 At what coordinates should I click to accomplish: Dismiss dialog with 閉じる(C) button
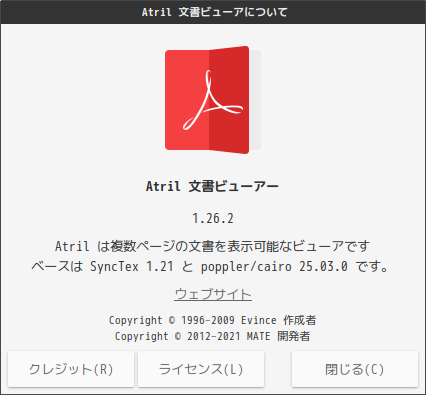pyautogui.click(x=355, y=369)
